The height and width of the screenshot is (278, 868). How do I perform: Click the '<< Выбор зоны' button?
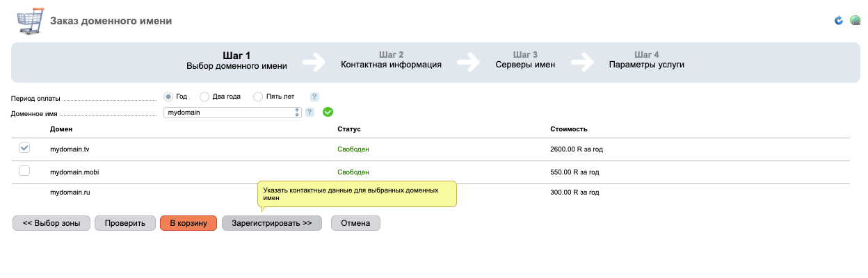tap(51, 223)
